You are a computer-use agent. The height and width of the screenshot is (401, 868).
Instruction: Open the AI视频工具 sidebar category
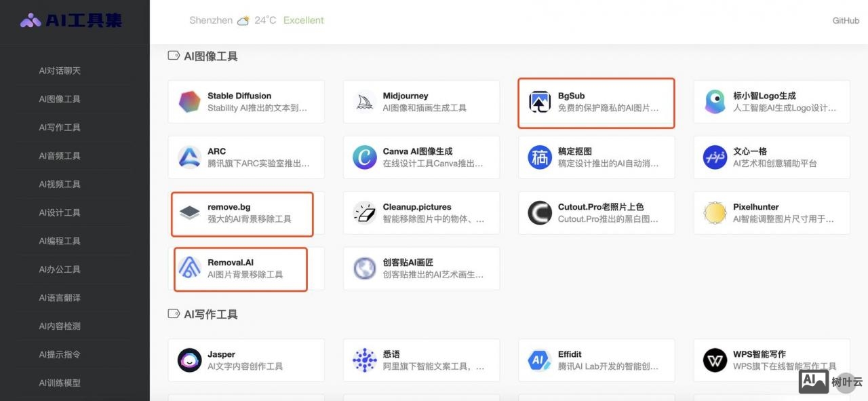tap(59, 184)
